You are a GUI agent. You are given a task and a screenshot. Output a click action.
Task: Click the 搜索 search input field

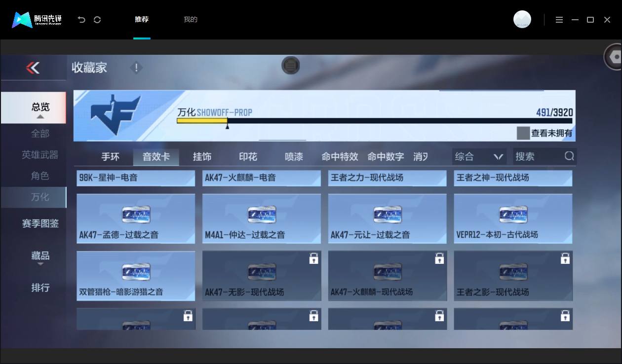coord(544,157)
